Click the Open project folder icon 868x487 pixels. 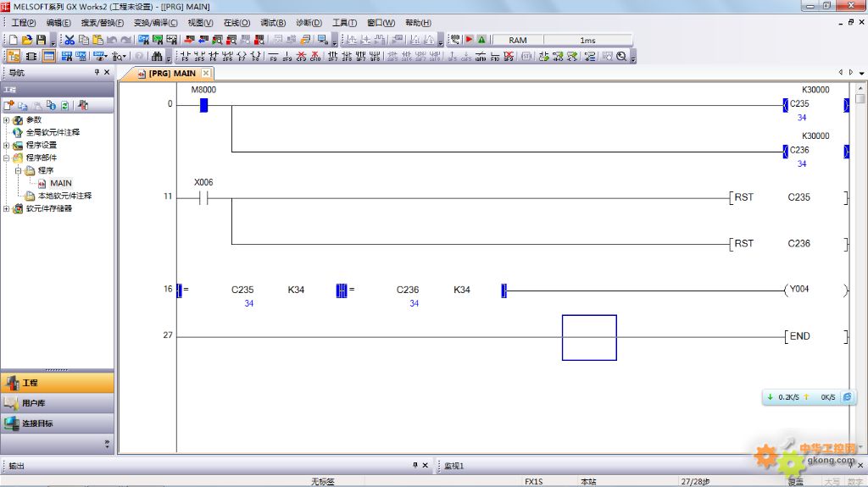coord(27,40)
